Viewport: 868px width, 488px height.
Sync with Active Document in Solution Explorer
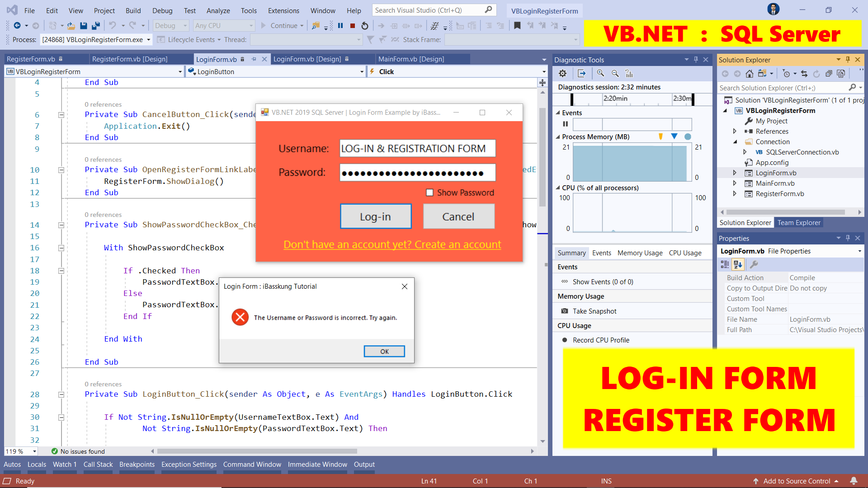804,74
